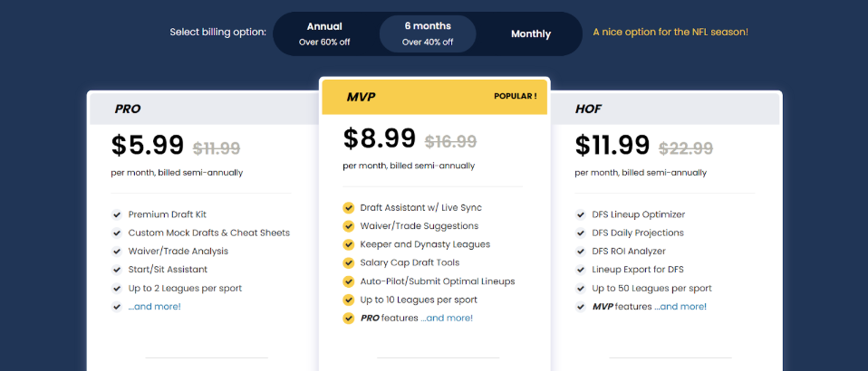Viewport: 868px width, 371px height.
Task: Open PRO plan '...and more!' link
Action: 154,307
